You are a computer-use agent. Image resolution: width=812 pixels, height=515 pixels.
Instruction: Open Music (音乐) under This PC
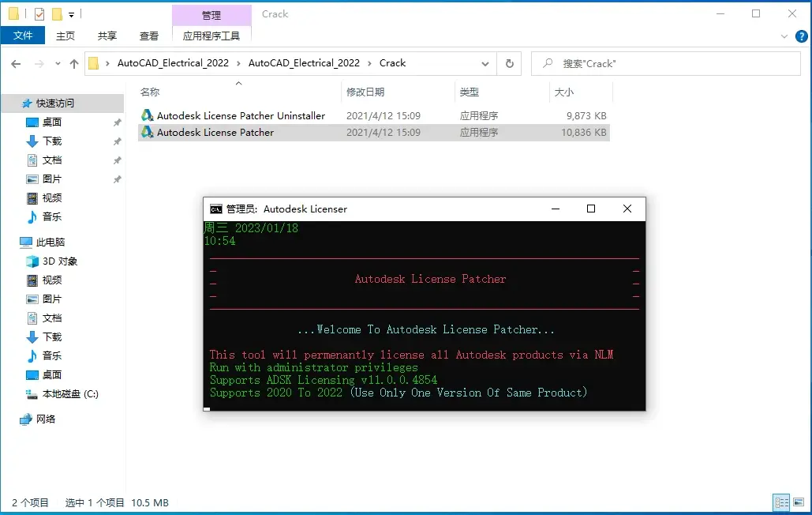(52, 356)
